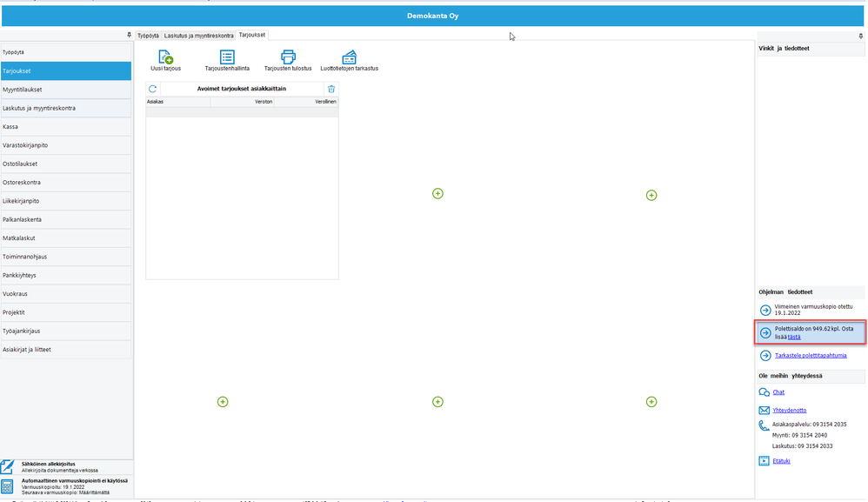Switch to the Työpöytä tab
Screen dimensions: 868x502
(x=148, y=36)
